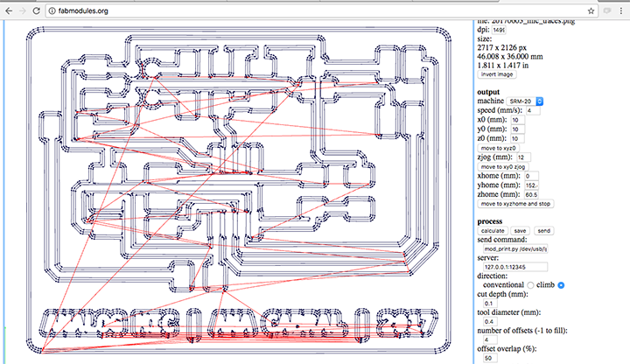This screenshot has height=364, width=630.
Task: Click the invert image button
Action: tap(497, 74)
